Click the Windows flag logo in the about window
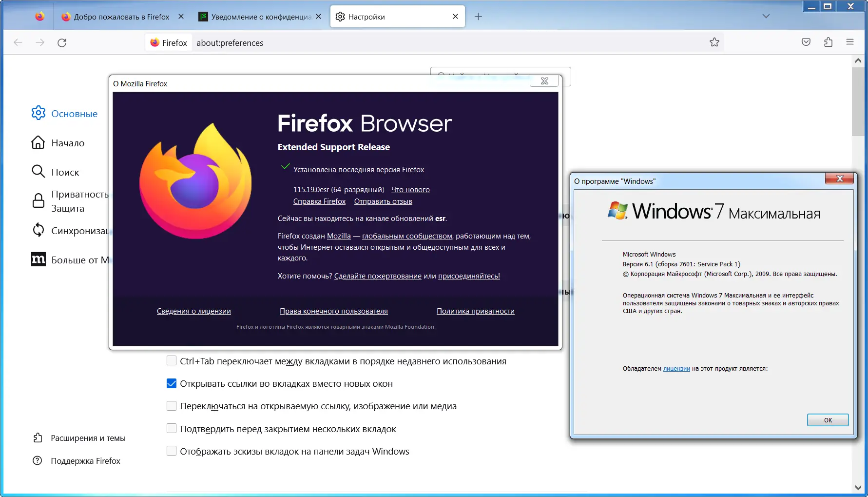Image resolution: width=868 pixels, height=497 pixels. (x=617, y=211)
